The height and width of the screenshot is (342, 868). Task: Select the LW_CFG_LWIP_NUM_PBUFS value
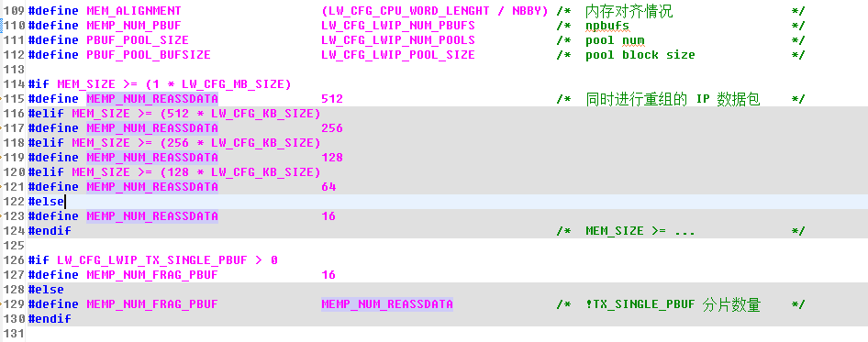(398, 26)
